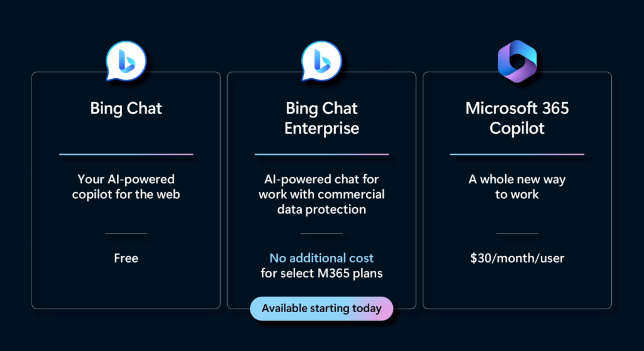Click thin gray separator above '$30/month/user'
The image size is (644, 351).
point(517,233)
